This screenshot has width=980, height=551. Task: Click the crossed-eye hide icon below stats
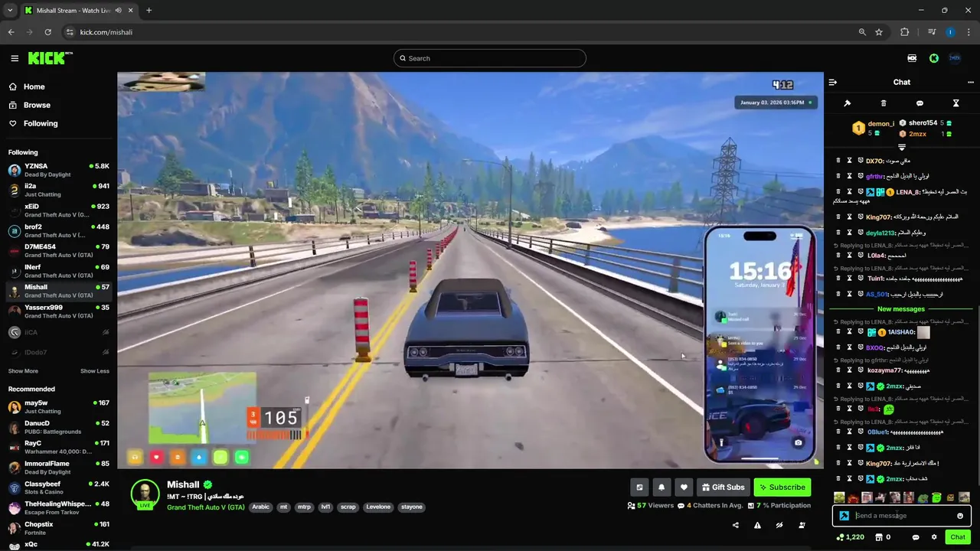pos(779,525)
